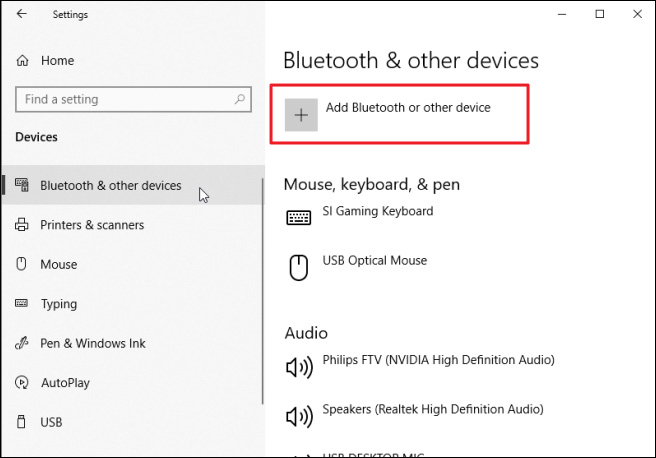Open Printers & scanners settings

tap(133, 225)
